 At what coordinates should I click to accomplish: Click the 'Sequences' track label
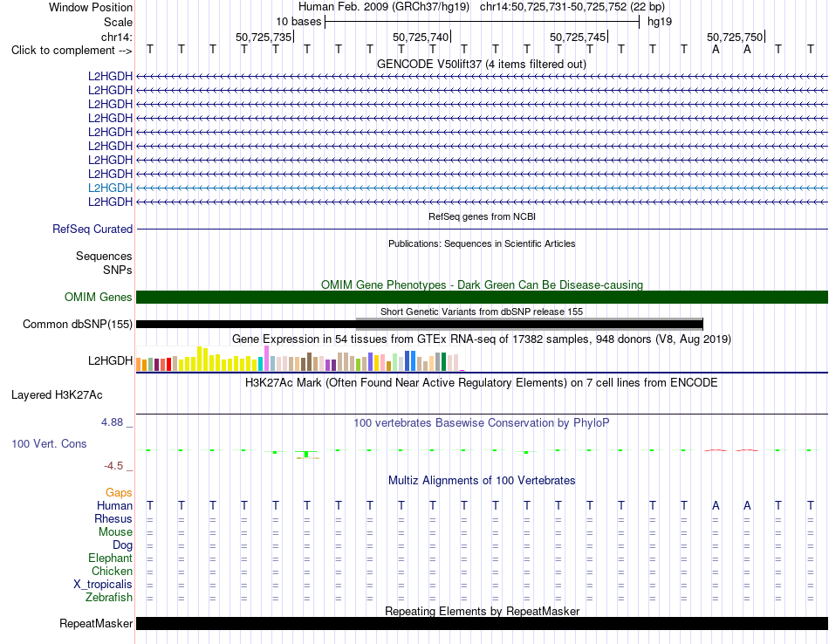click(x=104, y=256)
